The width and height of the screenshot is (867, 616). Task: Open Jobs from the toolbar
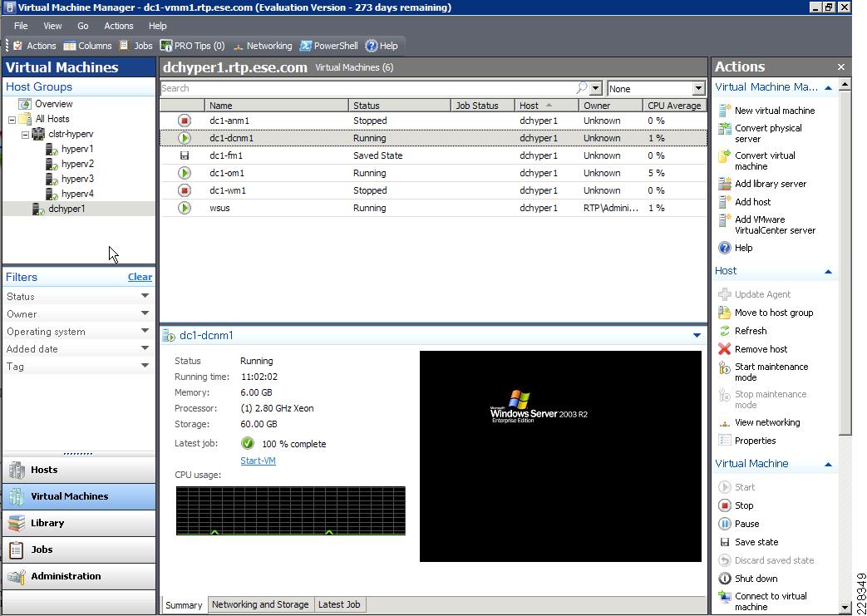(x=136, y=46)
